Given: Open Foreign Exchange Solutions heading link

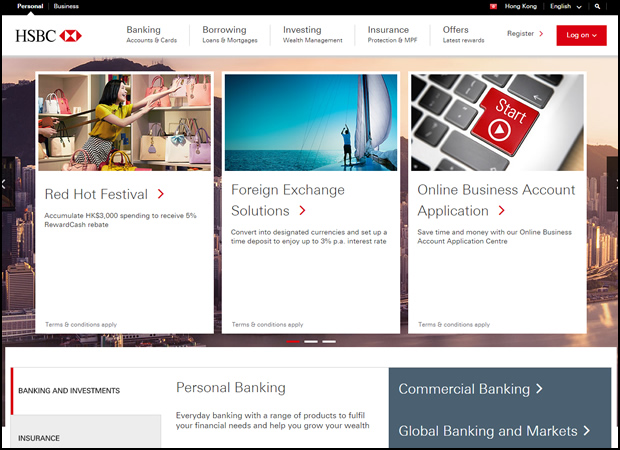Looking at the screenshot, I should tap(288, 200).
